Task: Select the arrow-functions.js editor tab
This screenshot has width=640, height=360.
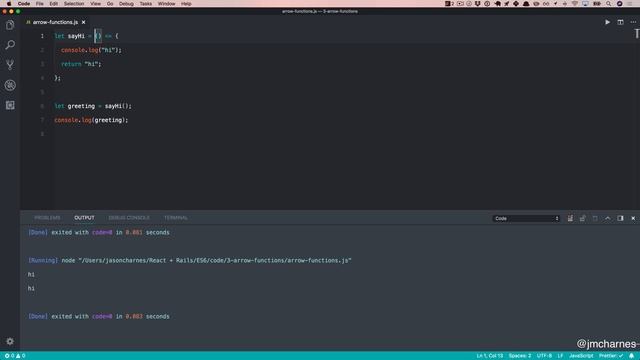Action: (56, 22)
